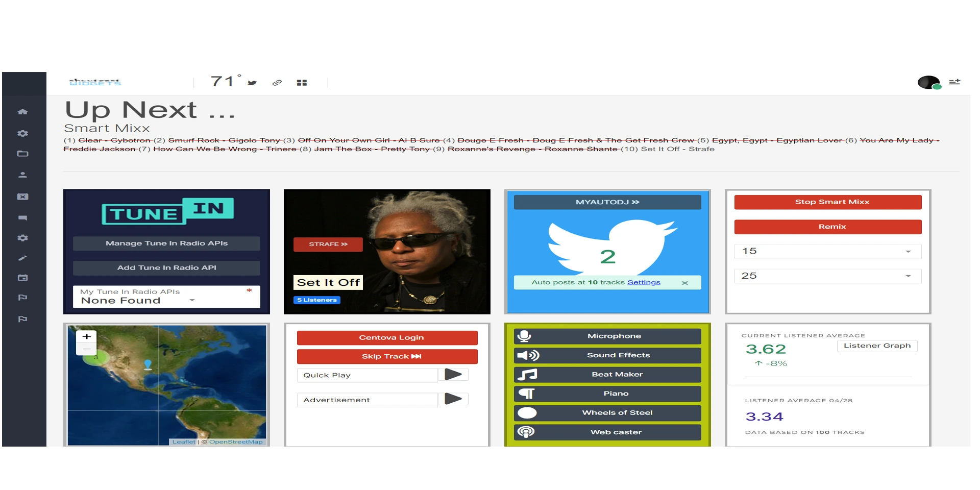Open the Web caster button

(x=607, y=432)
